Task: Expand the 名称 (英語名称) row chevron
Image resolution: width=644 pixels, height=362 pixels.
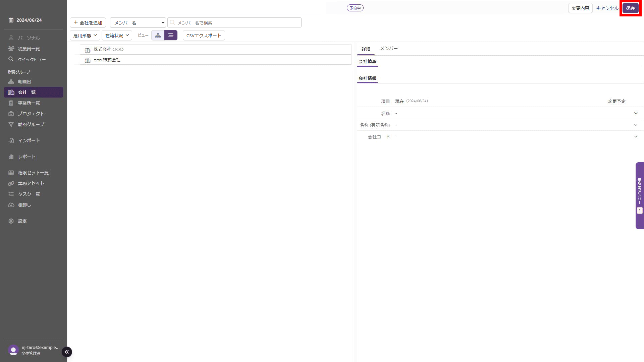Action: (x=636, y=125)
